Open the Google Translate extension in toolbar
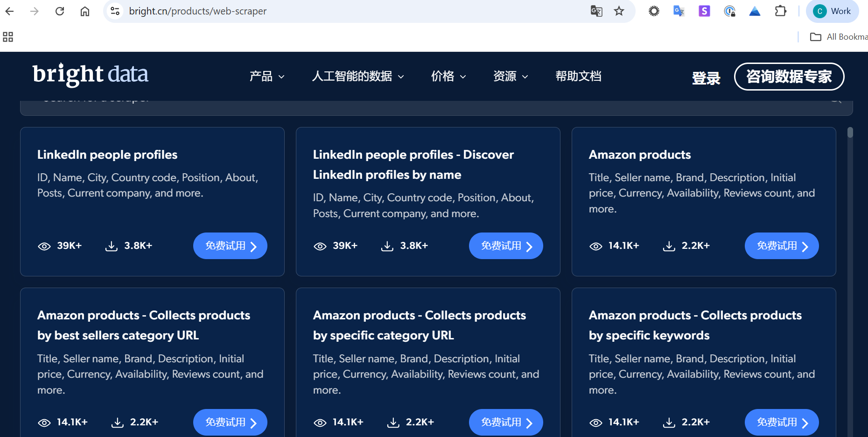 click(x=679, y=11)
